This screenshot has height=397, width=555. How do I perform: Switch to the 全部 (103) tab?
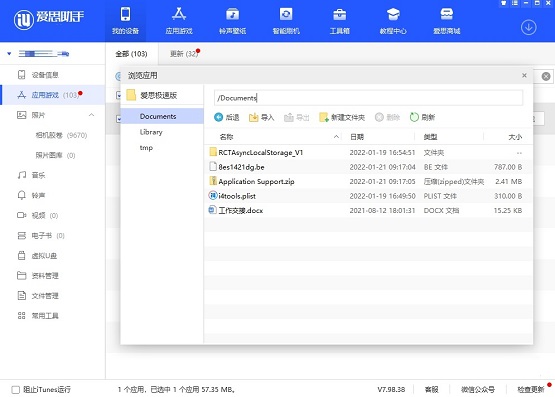131,54
